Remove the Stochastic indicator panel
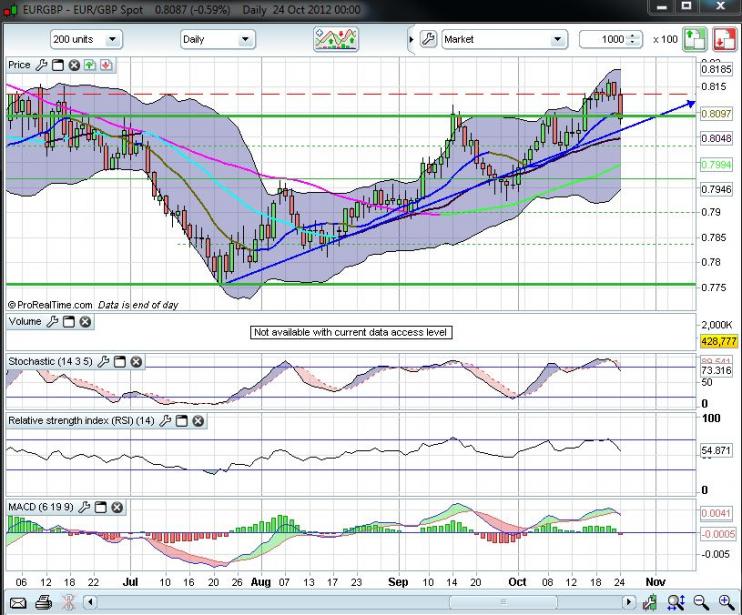 (136, 362)
